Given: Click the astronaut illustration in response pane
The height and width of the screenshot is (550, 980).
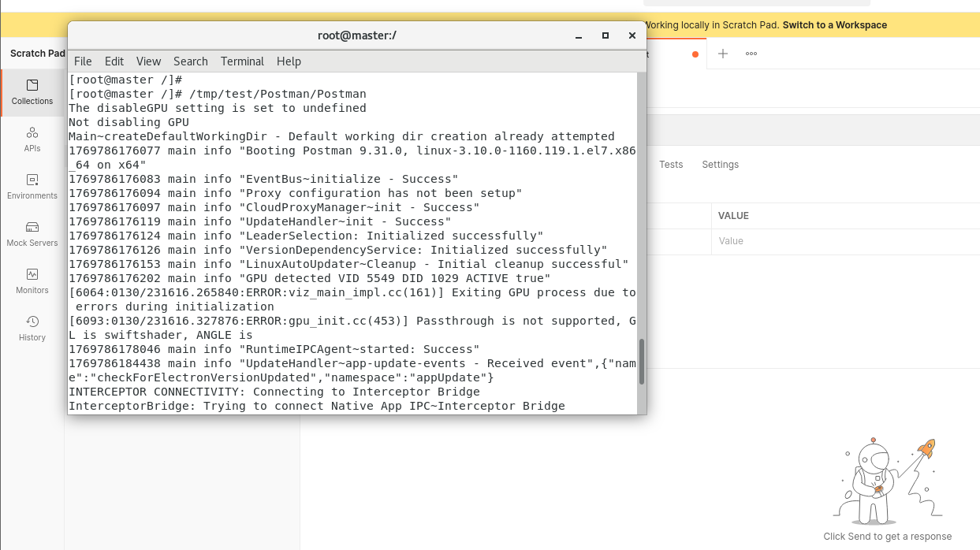Looking at the screenshot, I should click(888, 481).
